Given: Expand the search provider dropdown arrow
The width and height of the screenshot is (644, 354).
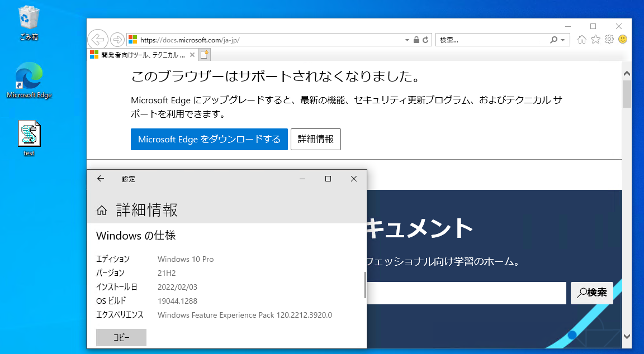Looking at the screenshot, I should tap(563, 40).
